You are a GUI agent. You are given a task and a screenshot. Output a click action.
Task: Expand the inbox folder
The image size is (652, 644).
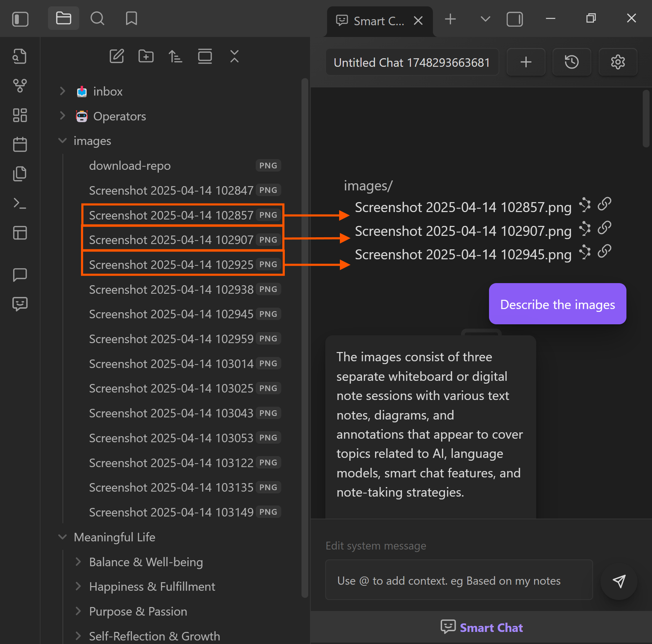point(63,91)
